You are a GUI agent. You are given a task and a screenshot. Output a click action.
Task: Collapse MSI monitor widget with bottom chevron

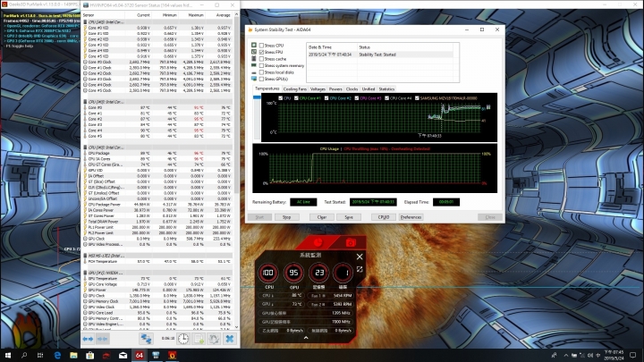point(306,338)
